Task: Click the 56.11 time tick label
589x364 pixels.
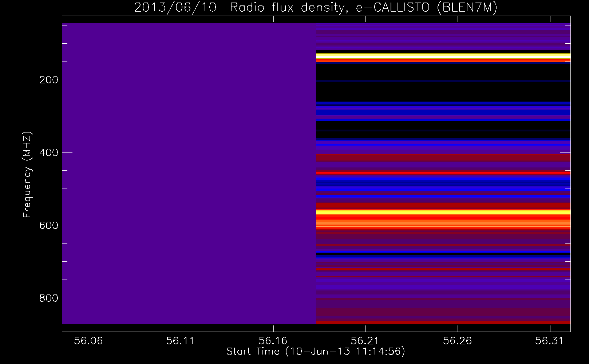Action: click(x=181, y=341)
